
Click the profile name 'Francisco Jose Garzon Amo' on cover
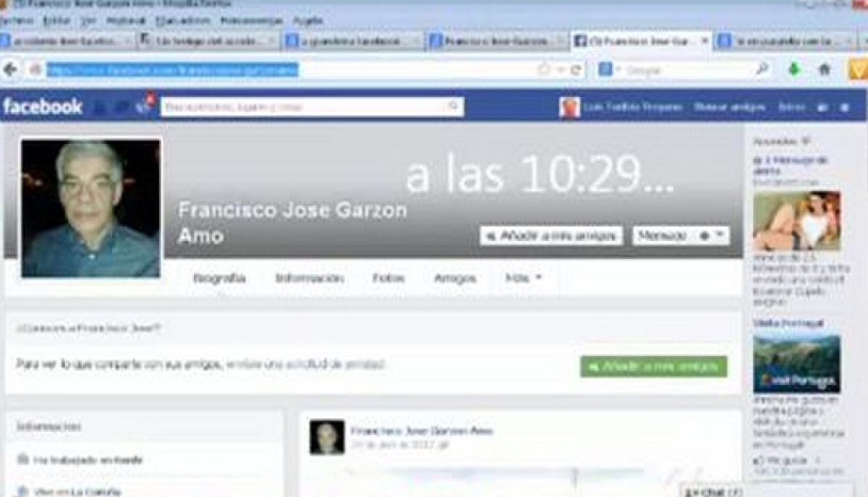[x=293, y=223]
